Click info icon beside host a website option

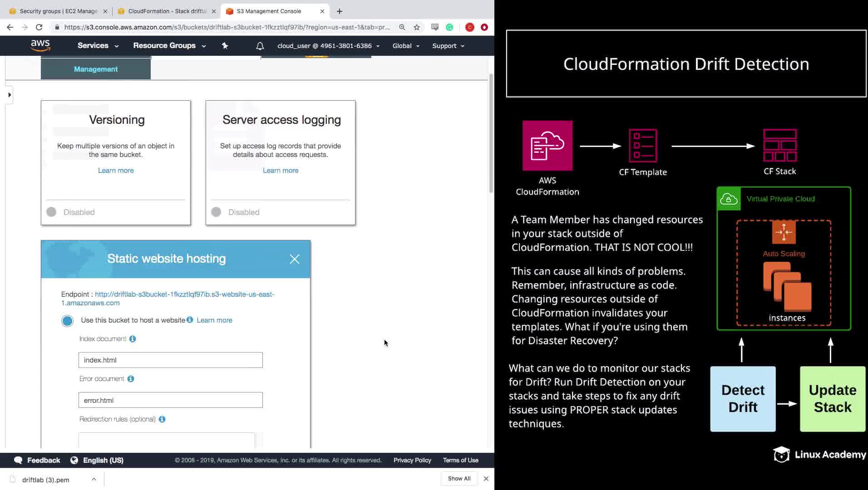[190, 320]
